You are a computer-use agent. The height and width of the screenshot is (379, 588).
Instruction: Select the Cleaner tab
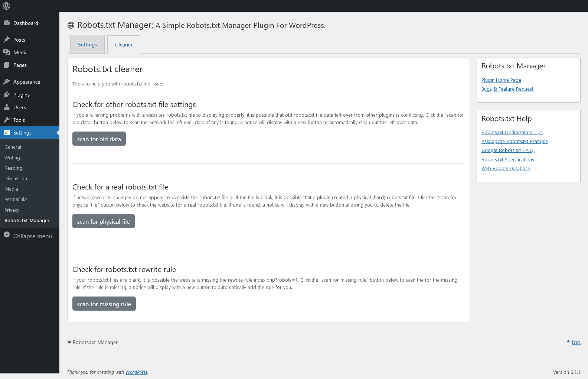[x=124, y=45]
